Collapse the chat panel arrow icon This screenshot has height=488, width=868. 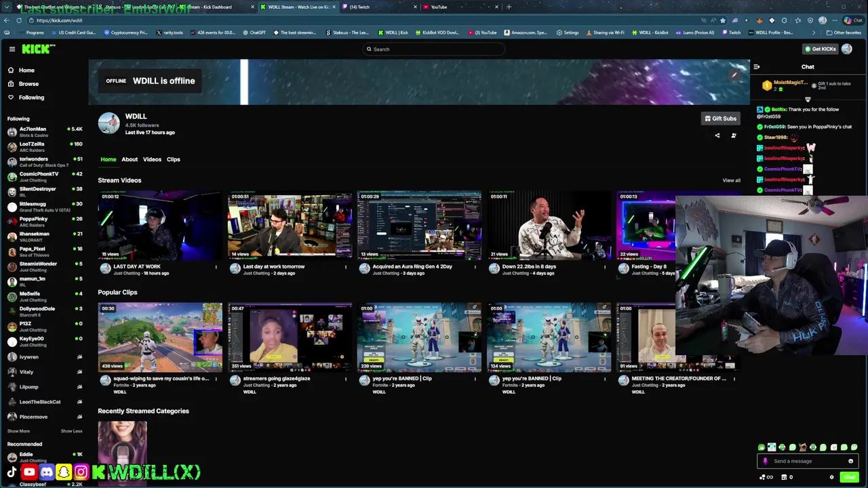757,66
